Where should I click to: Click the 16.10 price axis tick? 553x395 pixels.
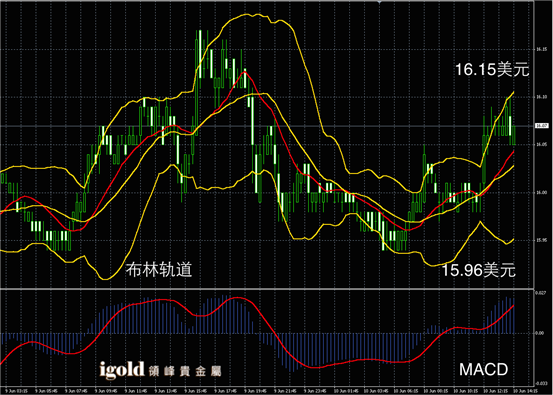542,97
